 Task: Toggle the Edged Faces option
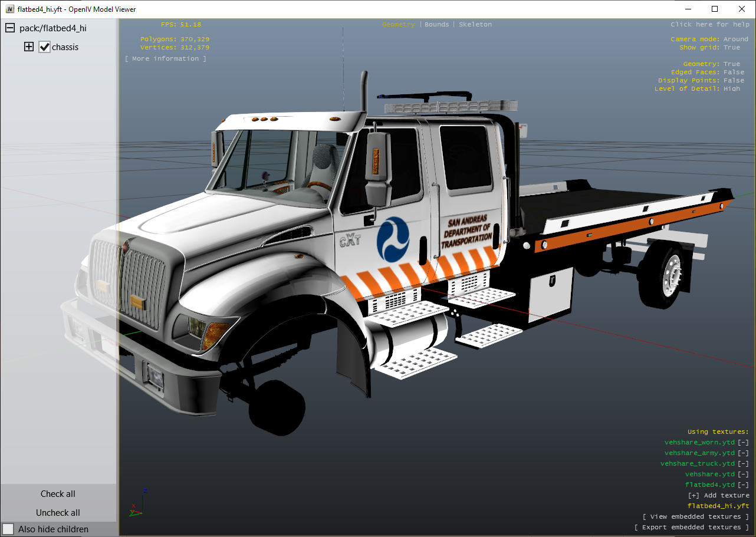coord(734,73)
